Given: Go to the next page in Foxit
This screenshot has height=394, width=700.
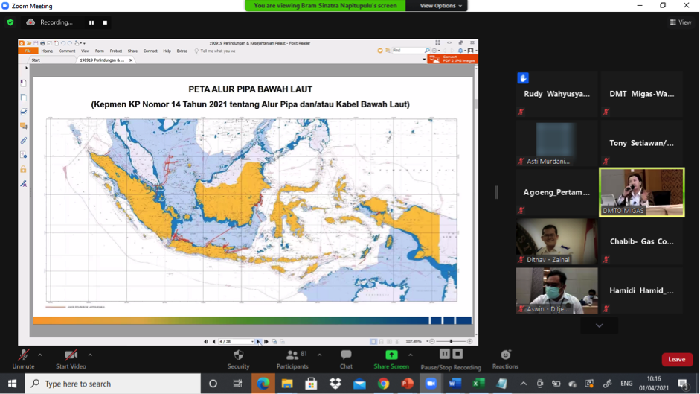Looking at the screenshot, I should pos(258,341).
